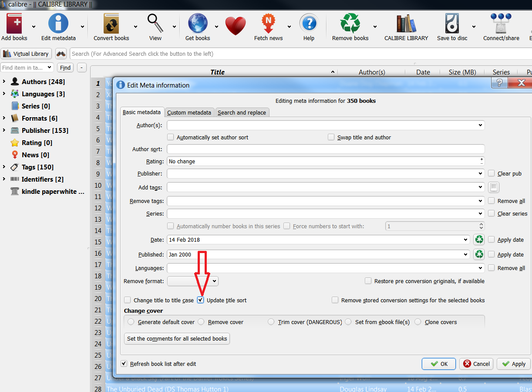Enable Automatically set author sort checkbox

coord(171,137)
